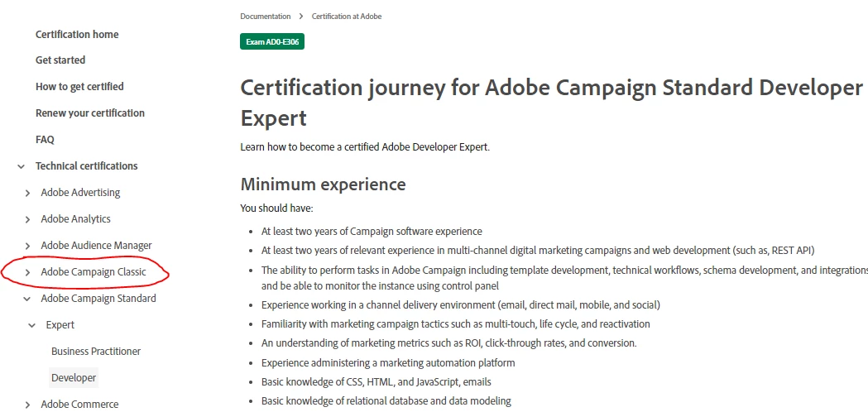The height and width of the screenshot is (412, 868).
Task: Click bullet mentioning REST API
Action: [538, 251]
